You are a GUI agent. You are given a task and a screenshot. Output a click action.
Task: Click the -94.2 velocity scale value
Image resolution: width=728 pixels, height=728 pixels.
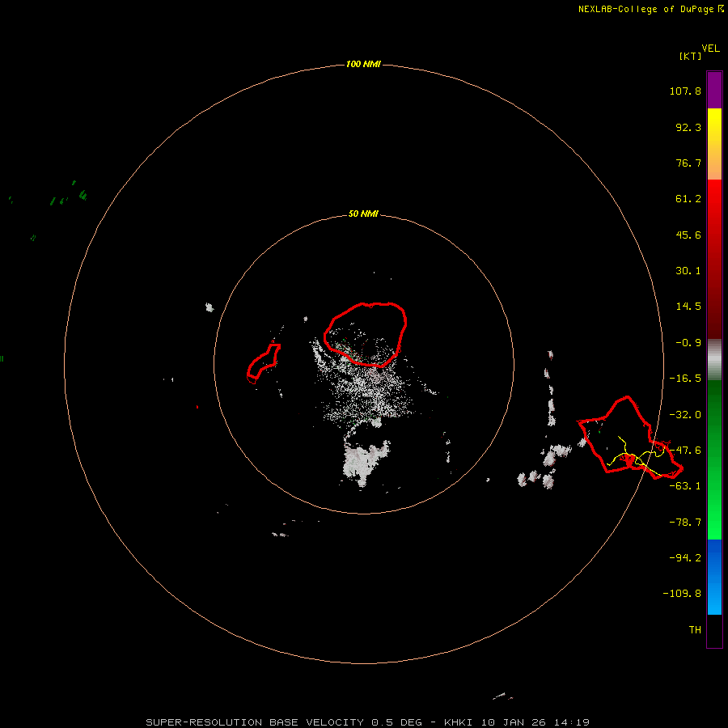[685, 557]
